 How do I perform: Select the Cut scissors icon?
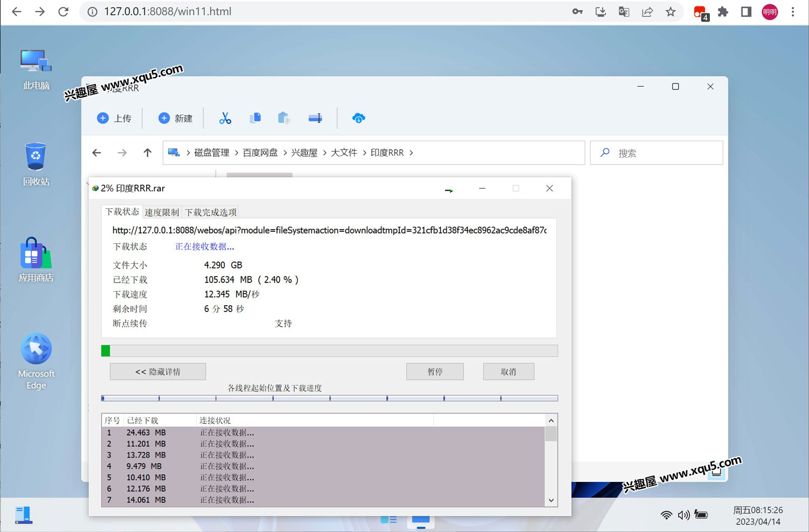point(225,118)
